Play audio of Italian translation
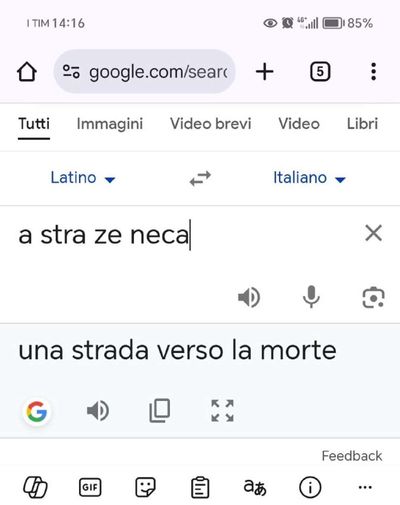The image size is (400, 505). coord(98,410)
